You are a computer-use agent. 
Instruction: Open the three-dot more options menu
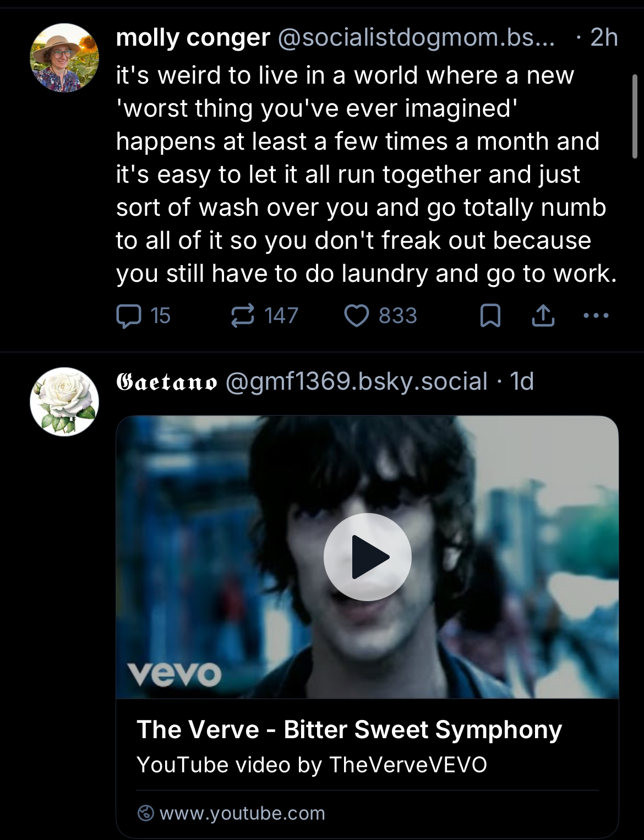pos(596,316)
